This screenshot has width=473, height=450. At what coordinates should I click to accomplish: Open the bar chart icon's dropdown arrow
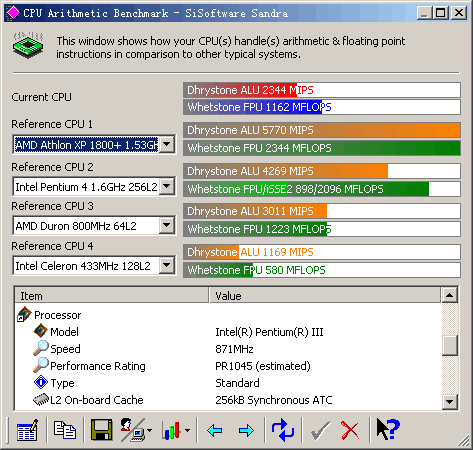(x=187, y=431)
